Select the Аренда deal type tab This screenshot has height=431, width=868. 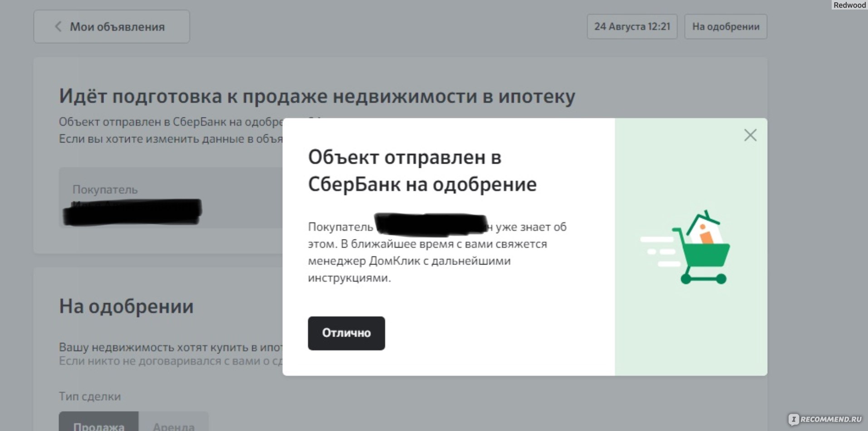pos(174,422)
